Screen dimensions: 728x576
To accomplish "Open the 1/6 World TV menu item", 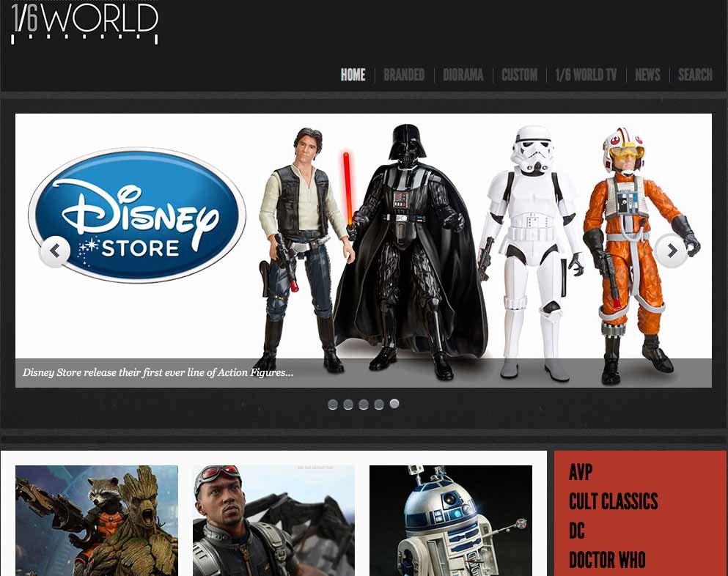I will (x=586, y=75).
